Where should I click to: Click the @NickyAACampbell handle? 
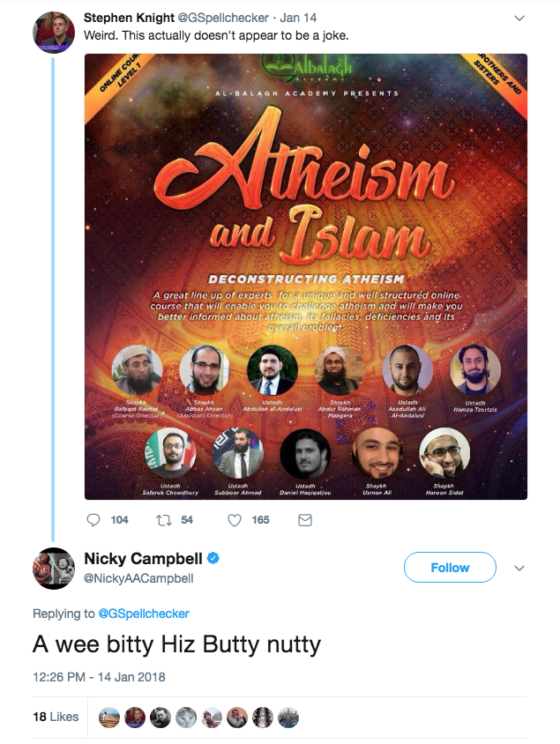pos(138,578)
